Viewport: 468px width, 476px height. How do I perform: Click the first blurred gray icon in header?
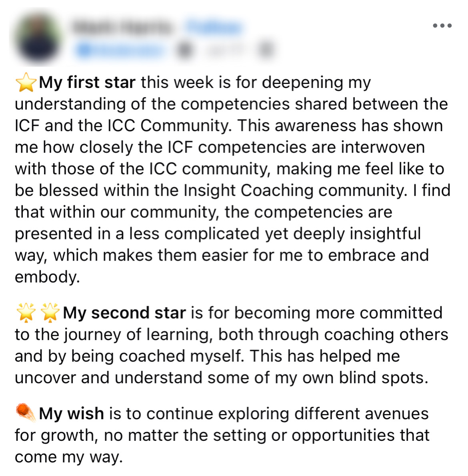pos(184,50)
